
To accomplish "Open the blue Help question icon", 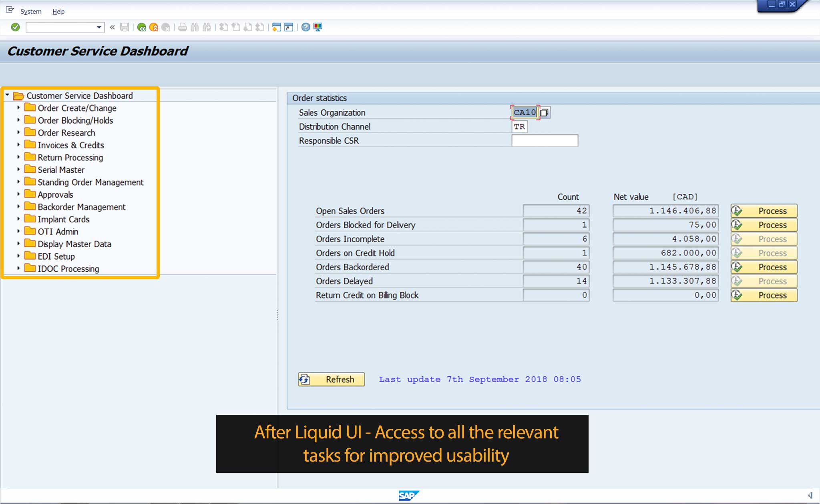I will click(305, 27).
